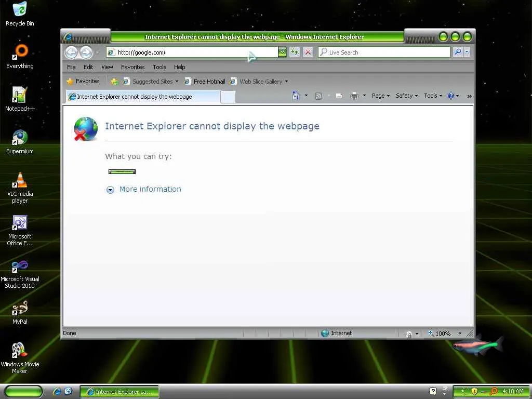Print the page with the printer icon
Image resolution: width=532 pixels, height=399 pixels.
coord(354,96)
